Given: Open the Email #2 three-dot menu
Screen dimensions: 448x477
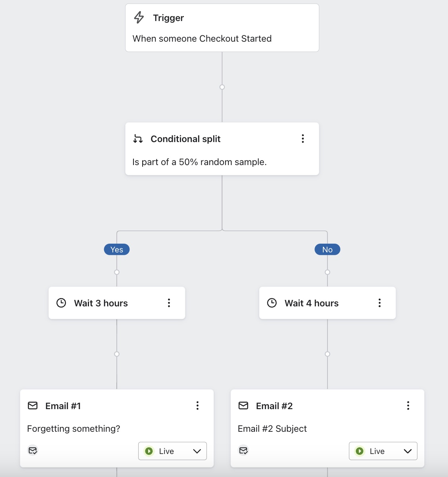Looking at the screenshot, I should [x=408, y=406].
